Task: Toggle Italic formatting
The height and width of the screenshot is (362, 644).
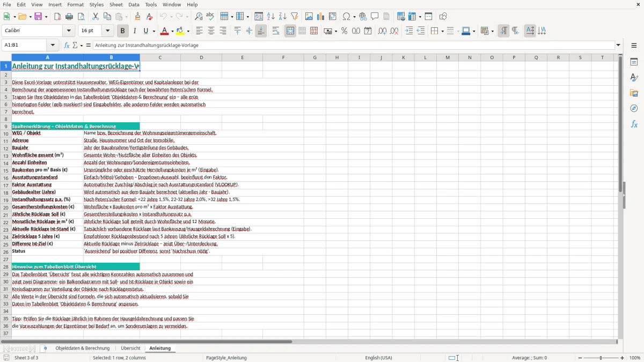Action: tap(134, 31)
